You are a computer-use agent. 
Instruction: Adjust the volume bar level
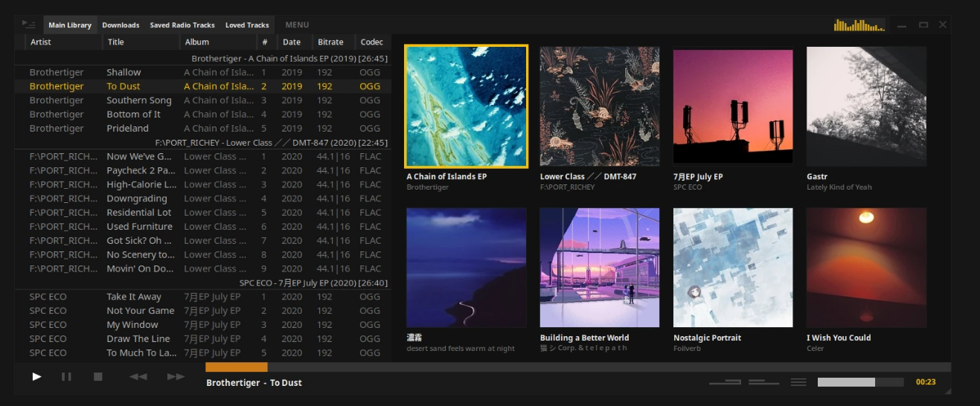tap(860, 382)
